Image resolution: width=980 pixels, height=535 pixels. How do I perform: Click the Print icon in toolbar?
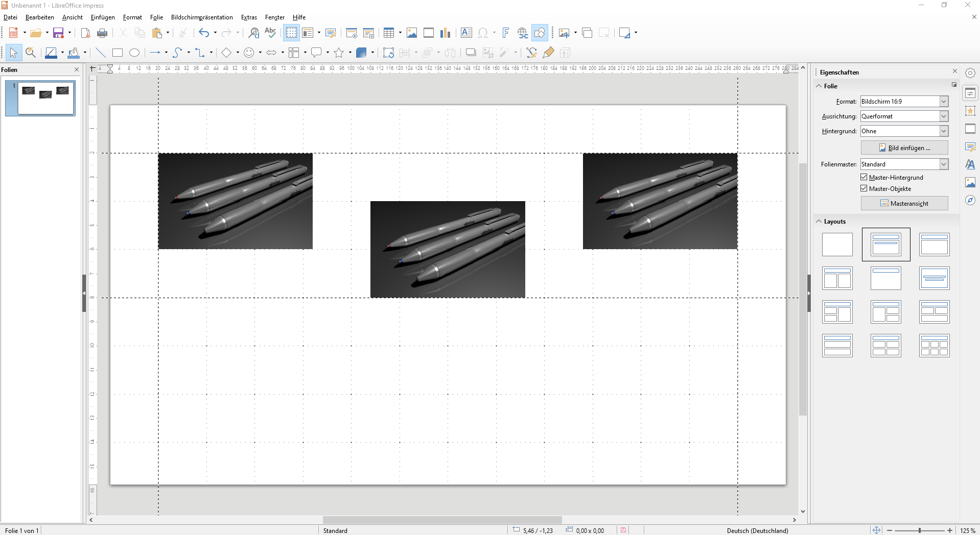[102, 33]
